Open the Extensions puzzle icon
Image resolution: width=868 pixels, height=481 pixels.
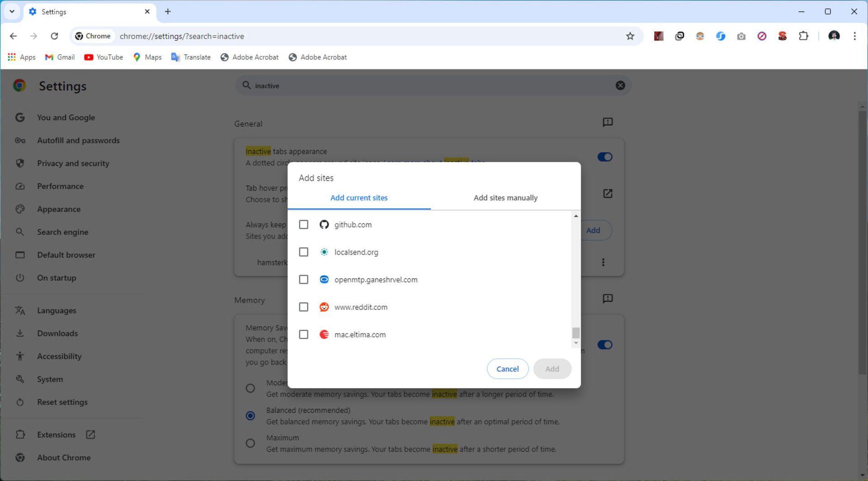click(803, 36)
